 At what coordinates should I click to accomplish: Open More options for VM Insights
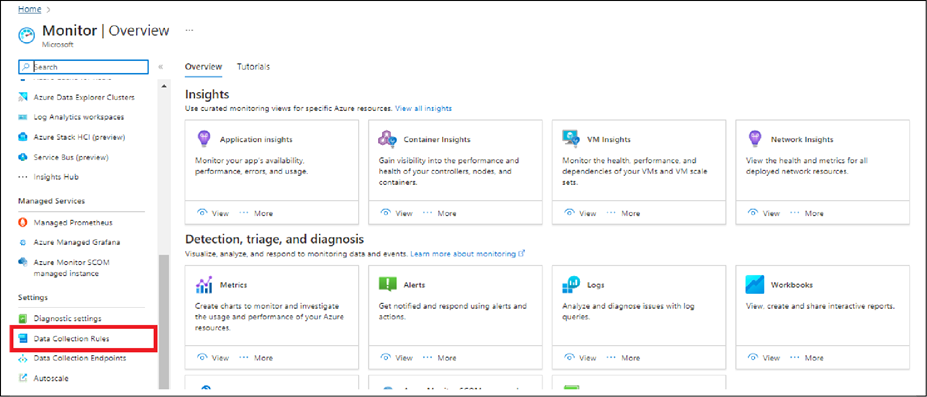623,213
